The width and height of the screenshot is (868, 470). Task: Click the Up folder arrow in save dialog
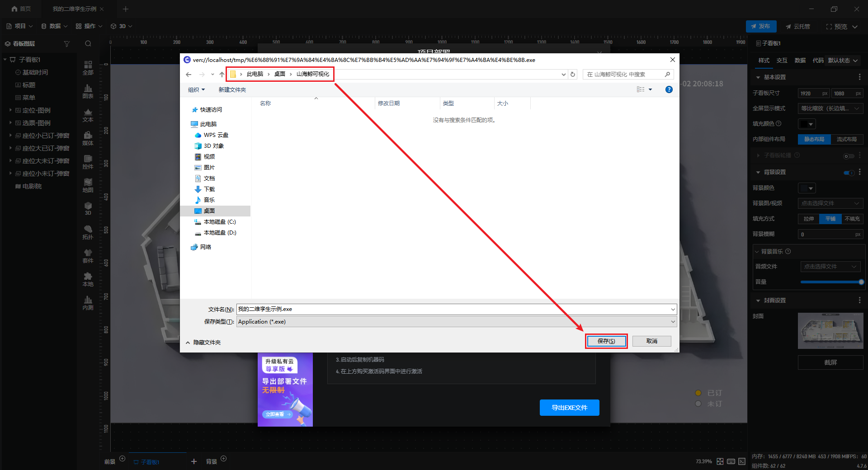click(x=222, y=75)
